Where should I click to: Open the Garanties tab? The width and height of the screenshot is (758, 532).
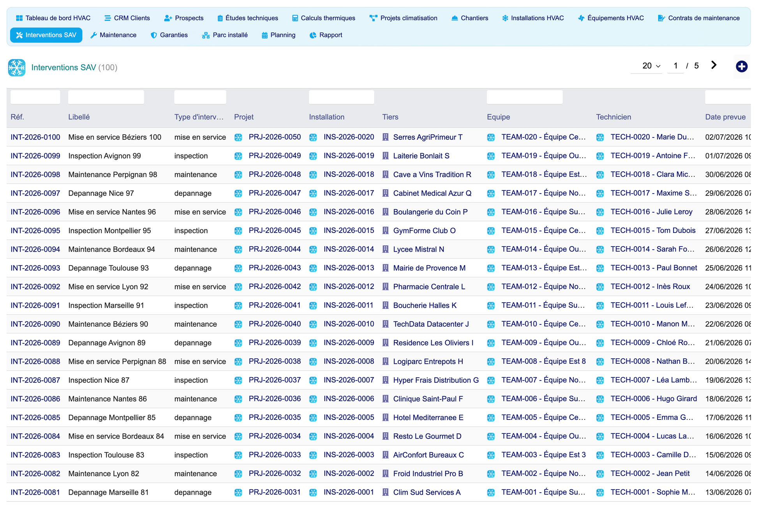click(x=169, y=35)
